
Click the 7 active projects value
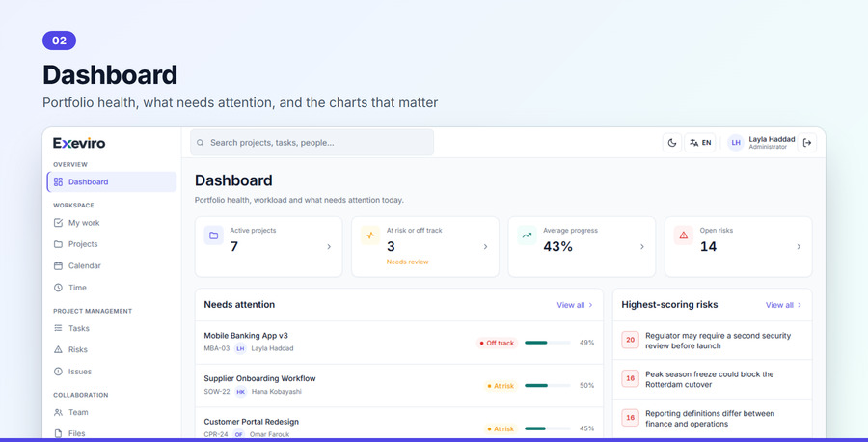point(234,247)
